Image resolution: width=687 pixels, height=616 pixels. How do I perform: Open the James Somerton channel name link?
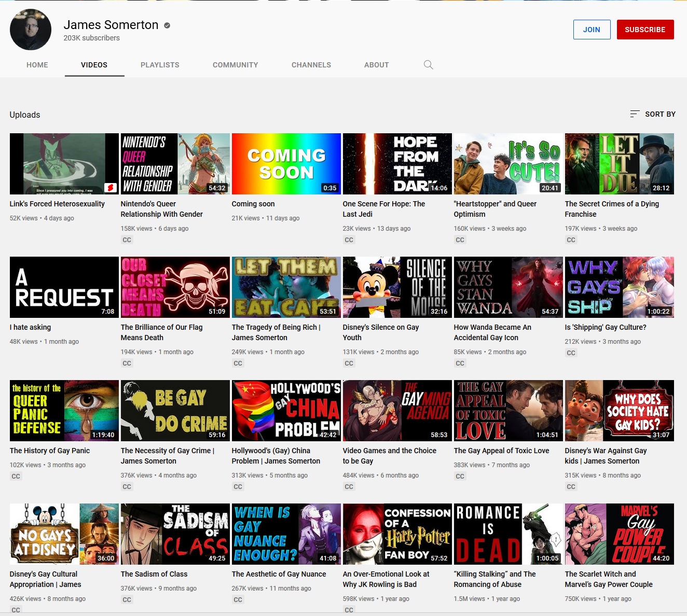tap(111, 25)
